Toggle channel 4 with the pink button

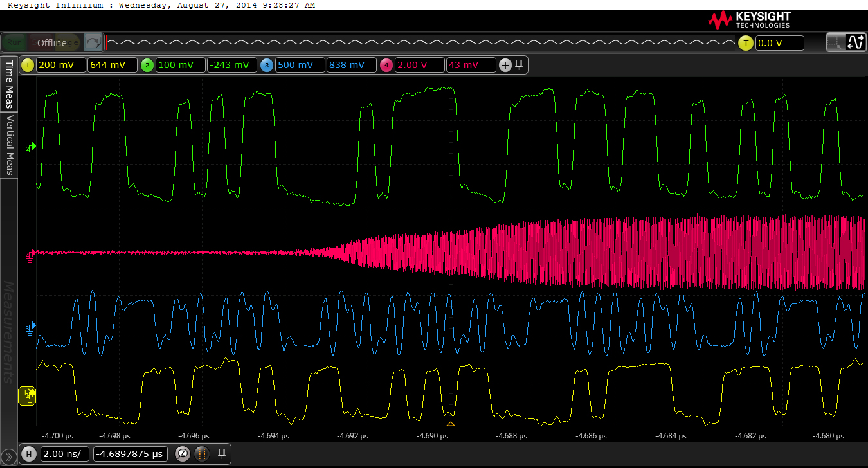[386, 65]
